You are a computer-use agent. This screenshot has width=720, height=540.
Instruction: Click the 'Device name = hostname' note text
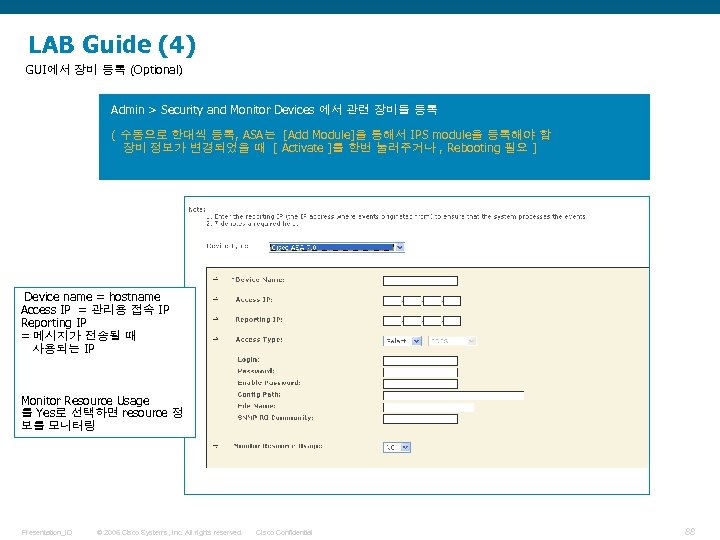[x=92, y=297]
